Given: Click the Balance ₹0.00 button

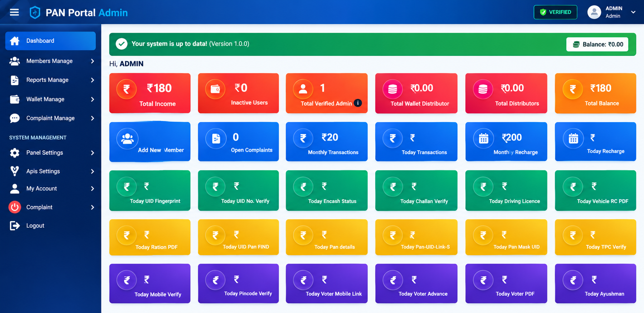Looking at the screenshot, I should (x=597, y=44).
